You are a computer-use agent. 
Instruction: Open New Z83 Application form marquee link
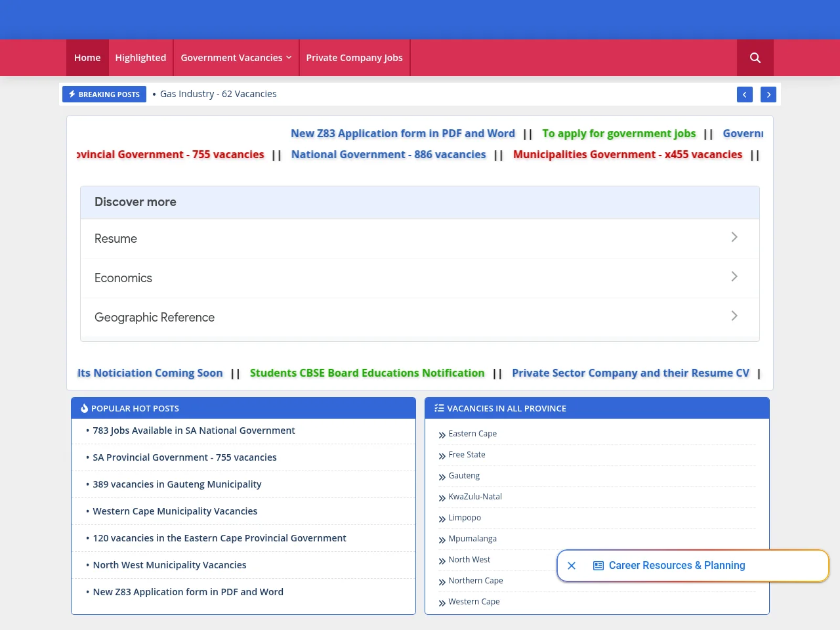403,133
